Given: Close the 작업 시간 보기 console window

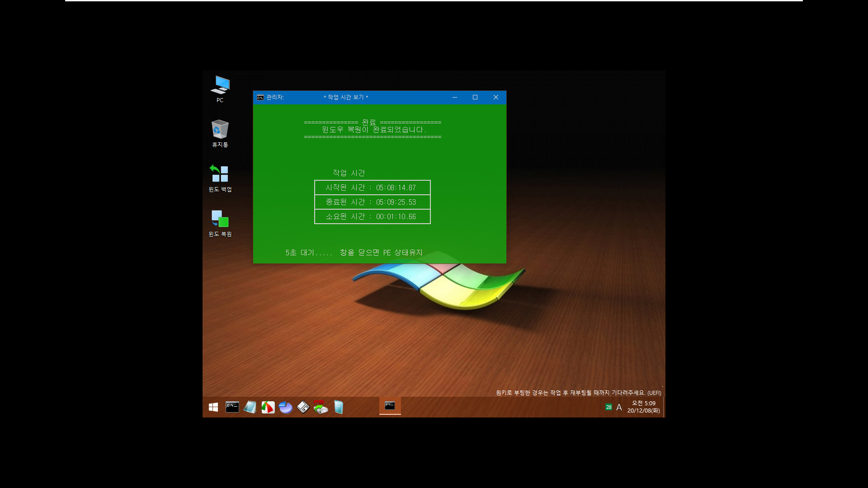Looking at the screenshot, I should [x=496, y=97].
